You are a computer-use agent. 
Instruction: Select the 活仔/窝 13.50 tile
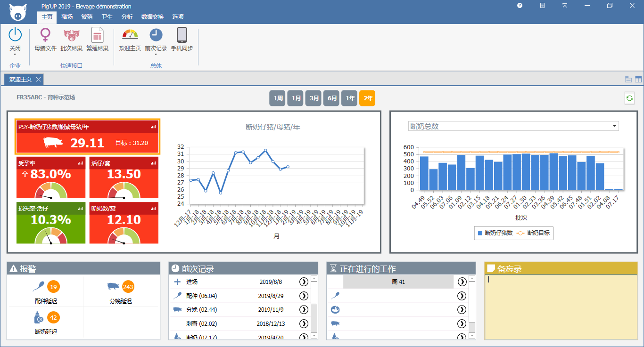(124, 178)
